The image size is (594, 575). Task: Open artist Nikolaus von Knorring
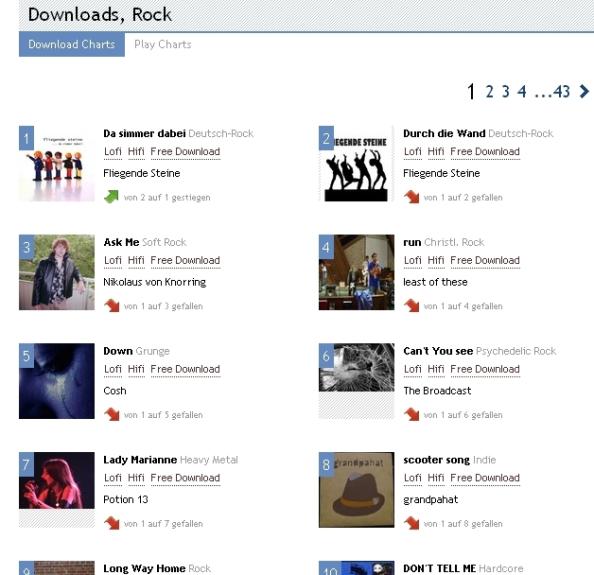click(155, 282)
